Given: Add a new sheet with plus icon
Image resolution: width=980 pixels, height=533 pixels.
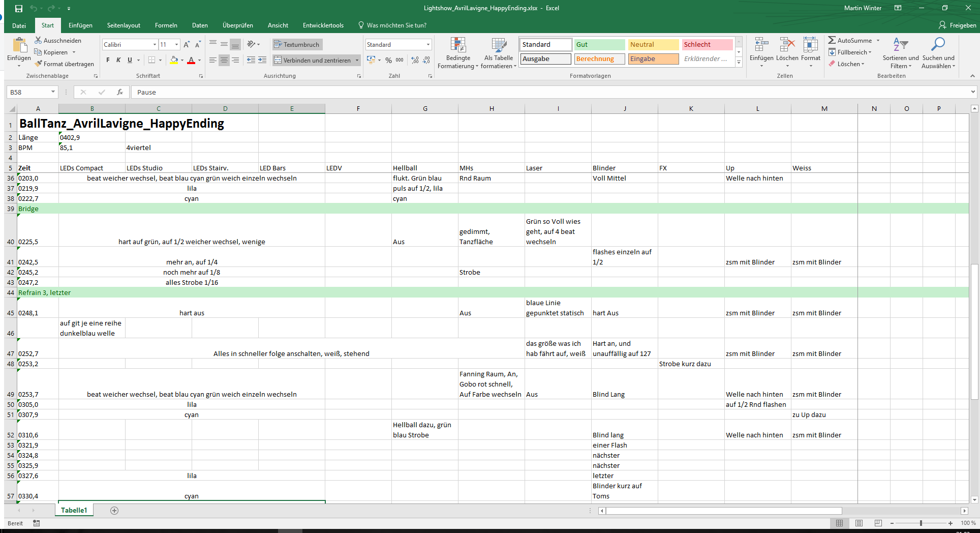Looking at the screenshot, I should click(x=114, y=511).
